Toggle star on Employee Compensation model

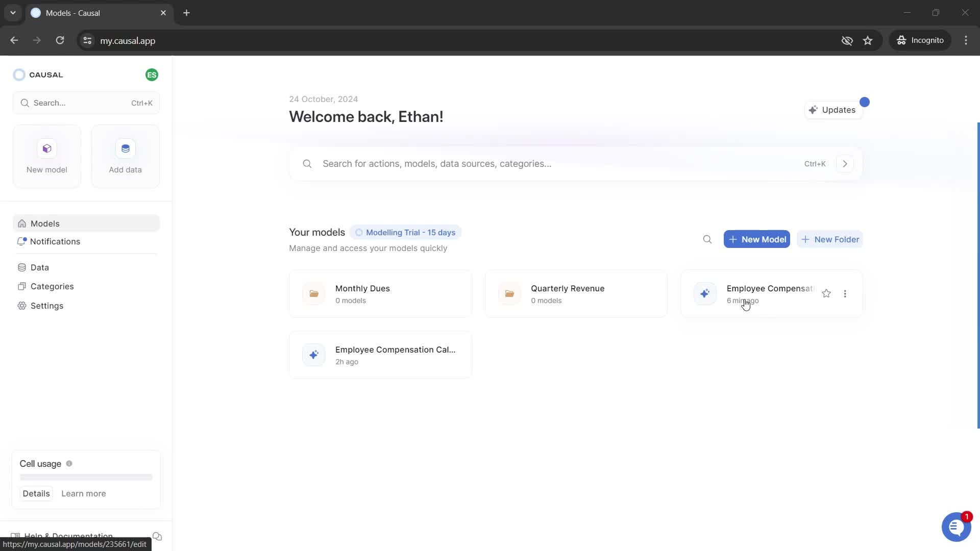pos(826,293)
